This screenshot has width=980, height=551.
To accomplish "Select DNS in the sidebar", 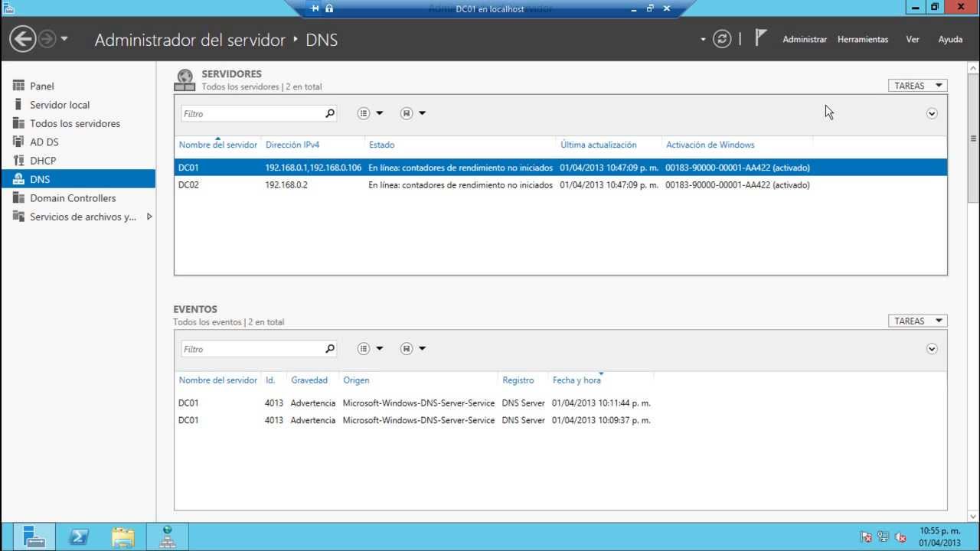I will (78, 179).
